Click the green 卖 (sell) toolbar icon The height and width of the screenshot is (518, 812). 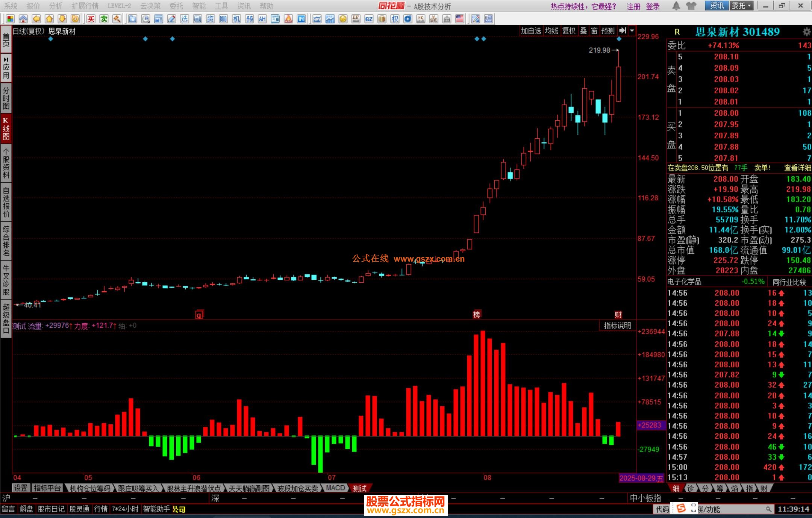click(x=104, y=19)
